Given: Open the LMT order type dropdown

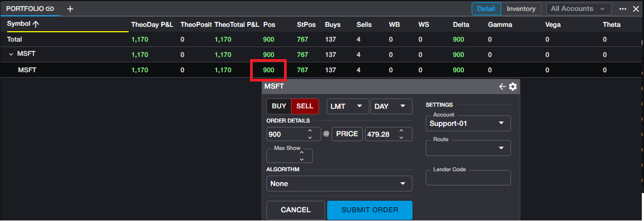Looking at the screenshot, I should 347,106.
